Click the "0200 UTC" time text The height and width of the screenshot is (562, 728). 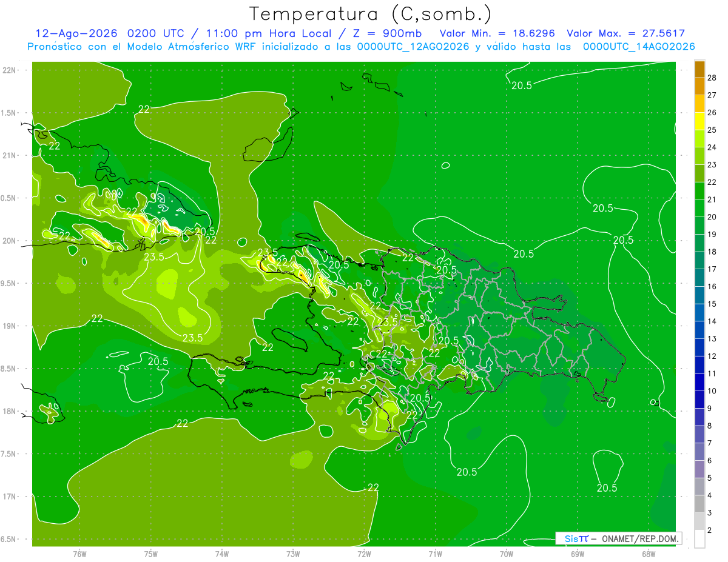pyautogui.click(x=156, y=33)
